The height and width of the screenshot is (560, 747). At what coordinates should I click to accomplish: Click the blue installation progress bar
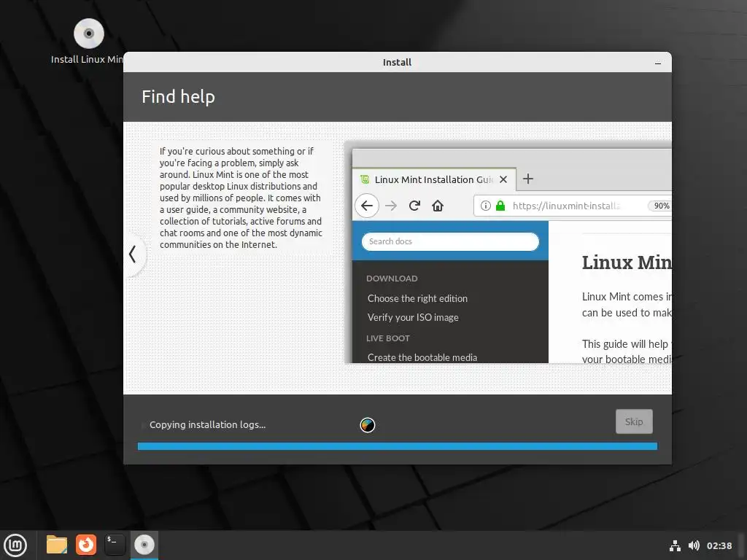[398, 446]
